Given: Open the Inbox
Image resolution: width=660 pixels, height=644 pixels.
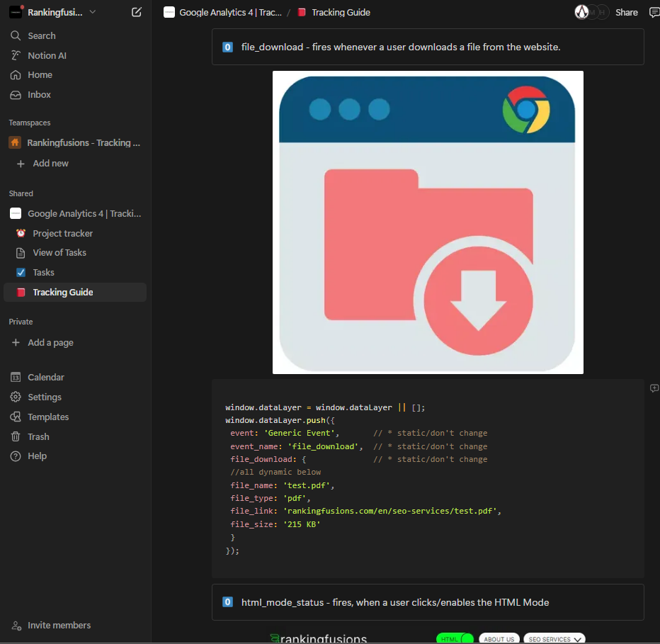Looking at the screenshot, I should [39, 95].
